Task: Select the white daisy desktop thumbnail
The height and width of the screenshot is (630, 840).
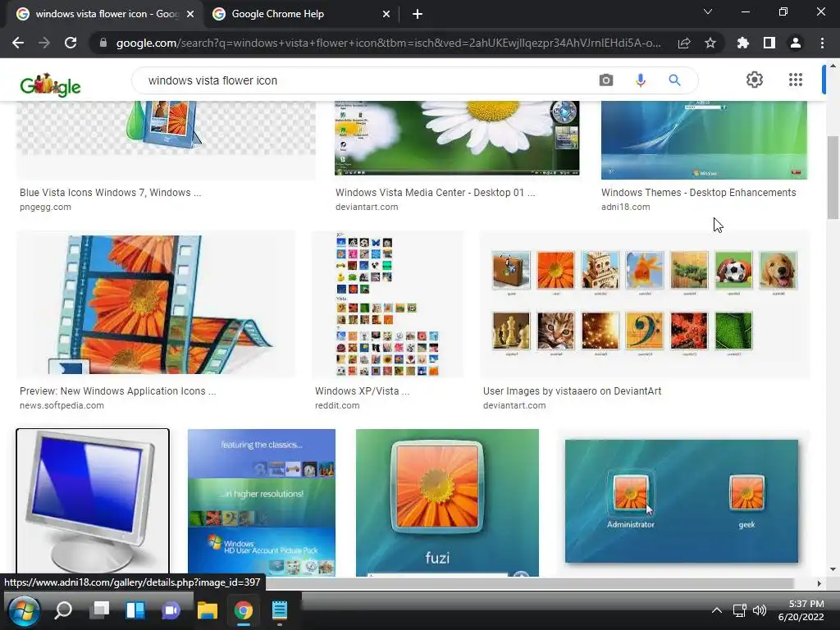Action: click(x=457, y=138)
